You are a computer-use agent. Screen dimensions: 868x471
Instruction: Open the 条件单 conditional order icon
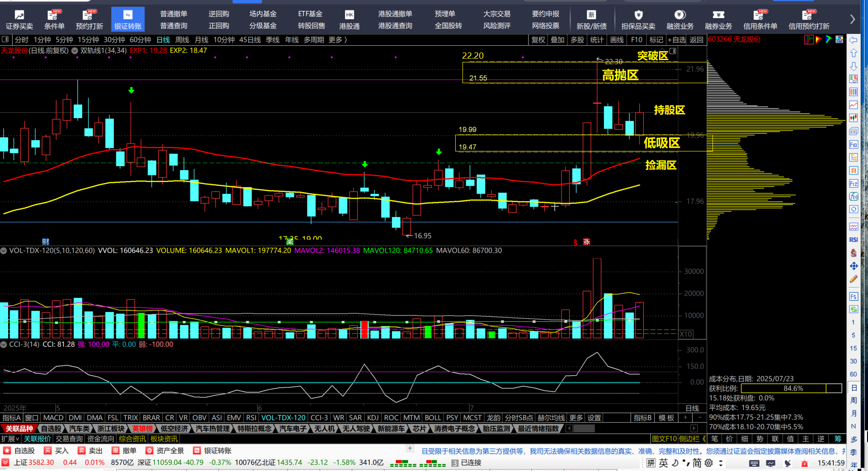tap(54, 20)
